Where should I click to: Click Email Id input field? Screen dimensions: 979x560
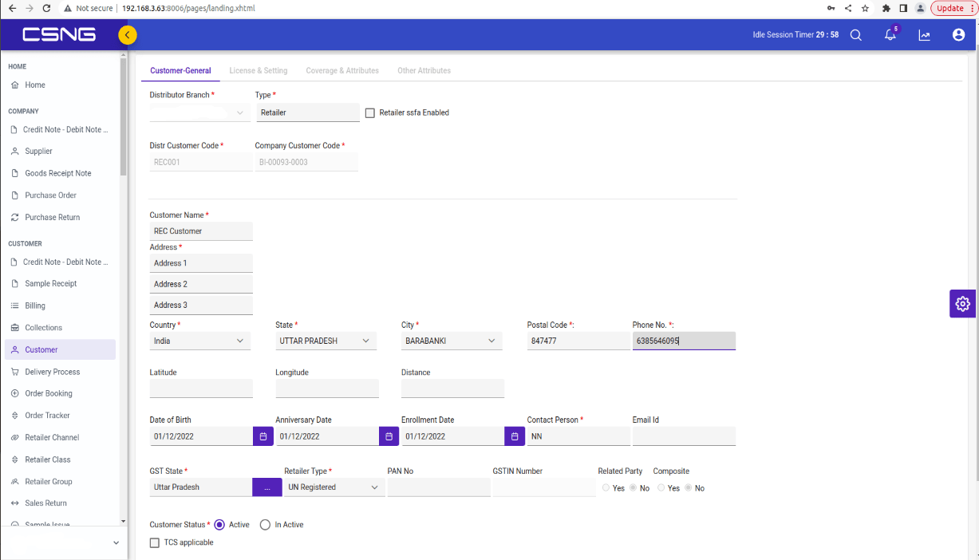(684, 436)
